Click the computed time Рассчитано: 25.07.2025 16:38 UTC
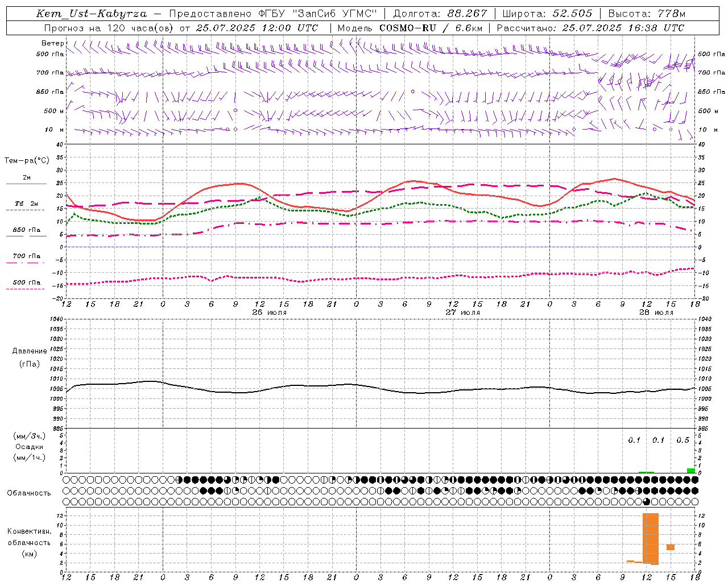 590,28
